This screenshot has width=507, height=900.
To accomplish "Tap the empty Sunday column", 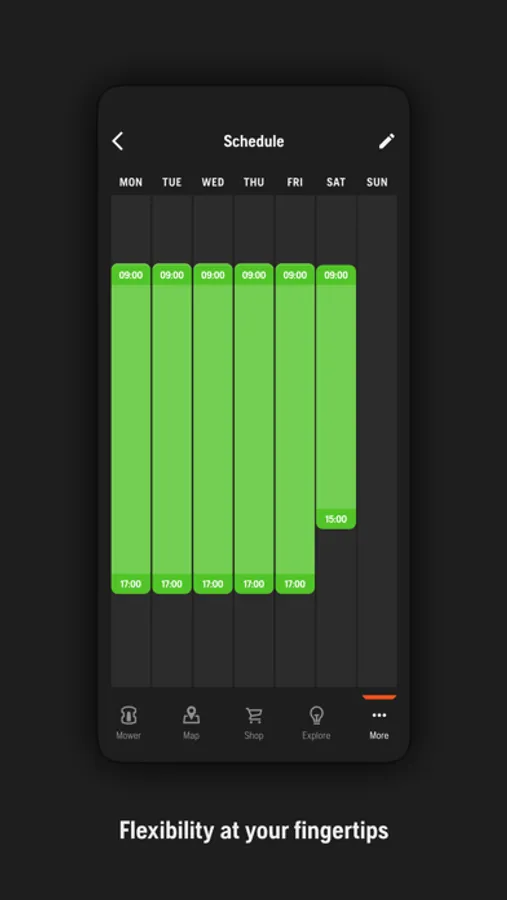I will tap(377, 441).
